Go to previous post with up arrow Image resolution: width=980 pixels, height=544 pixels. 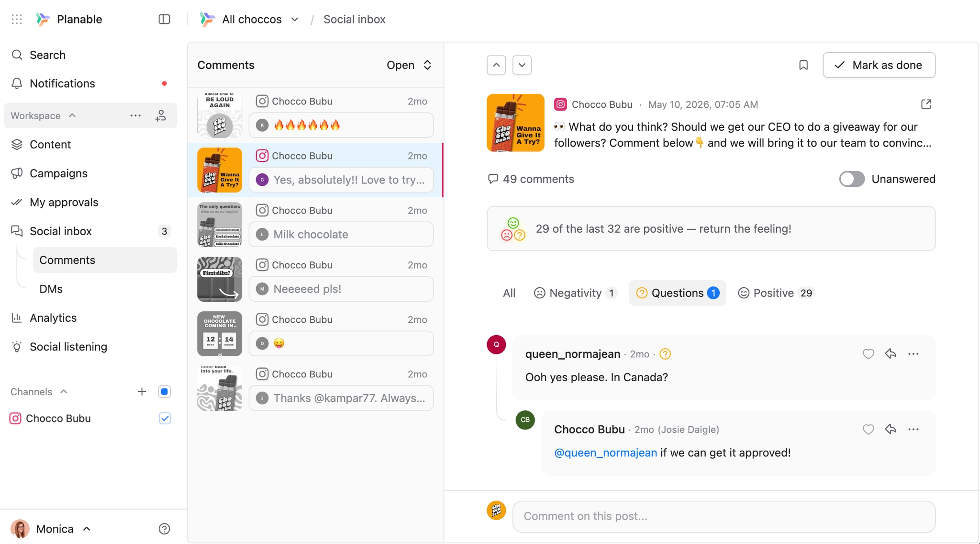(x=496, y=65)
